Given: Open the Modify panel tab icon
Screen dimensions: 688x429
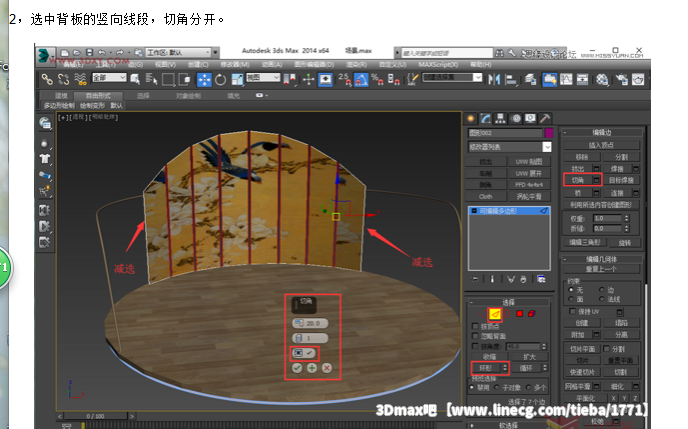Looking at the screenshot, I should point(486,118).
